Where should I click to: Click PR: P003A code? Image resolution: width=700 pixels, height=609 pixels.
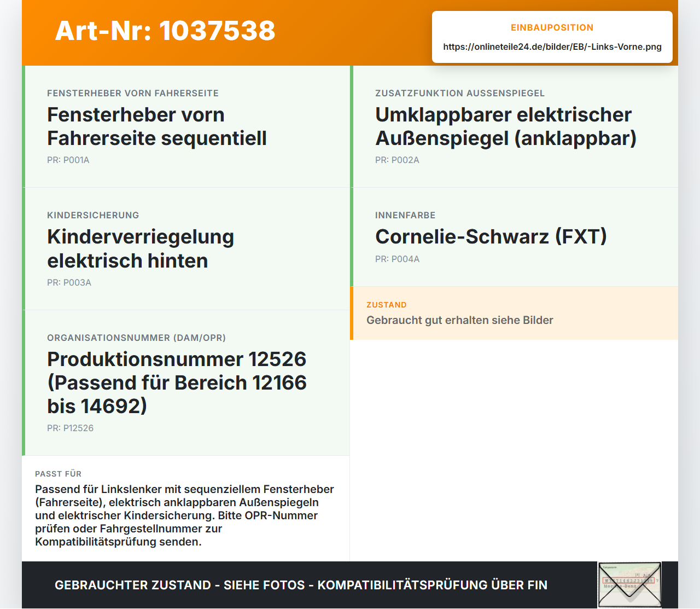click(x=69, y=283)
